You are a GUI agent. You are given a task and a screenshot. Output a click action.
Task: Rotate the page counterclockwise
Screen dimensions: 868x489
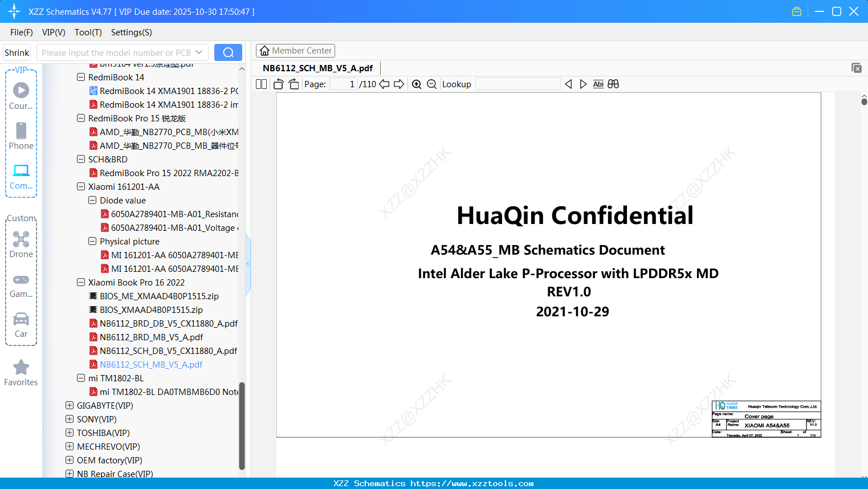(279, 84)
